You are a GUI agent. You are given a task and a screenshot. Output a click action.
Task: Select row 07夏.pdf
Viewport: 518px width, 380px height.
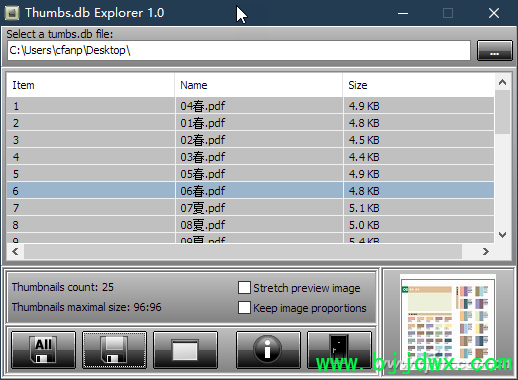coord(250,208)
